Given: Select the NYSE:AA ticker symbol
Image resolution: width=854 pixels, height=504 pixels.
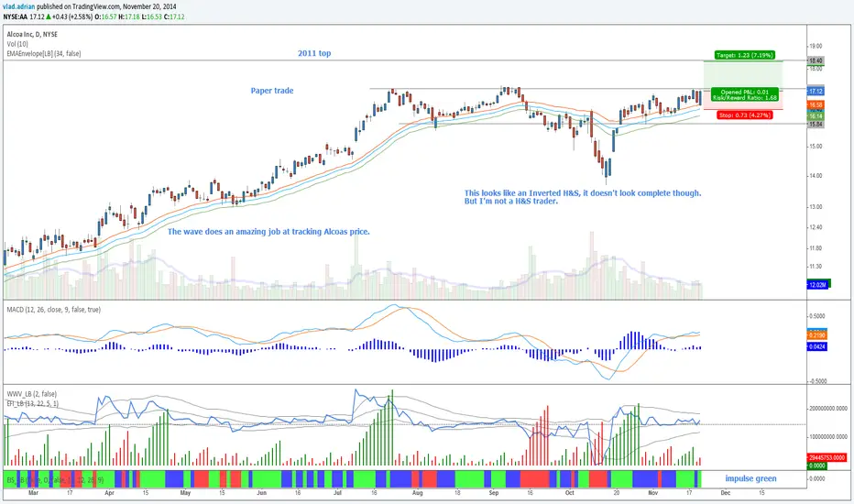Looking at the screenshot, I should coord(16,16).
